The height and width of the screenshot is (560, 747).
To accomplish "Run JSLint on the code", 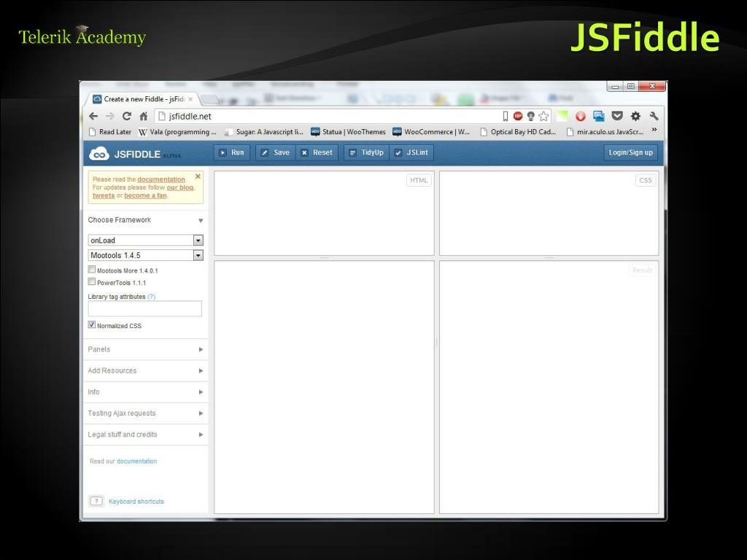I will pyautogui.click(x=411, y=152).
